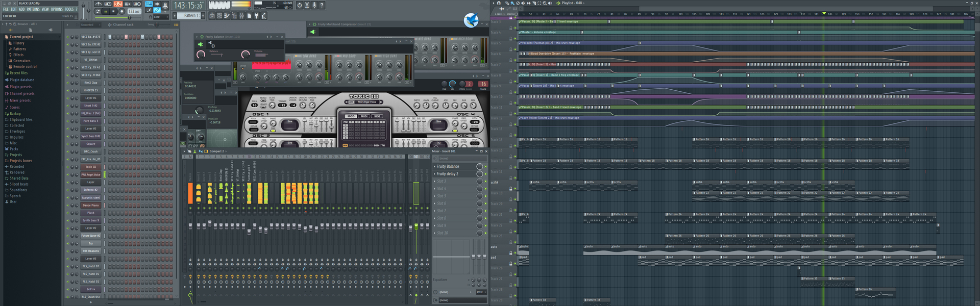Select PAD Angel Voice channel button
This screenshot has height=306, width=980.
coord(91,174)
